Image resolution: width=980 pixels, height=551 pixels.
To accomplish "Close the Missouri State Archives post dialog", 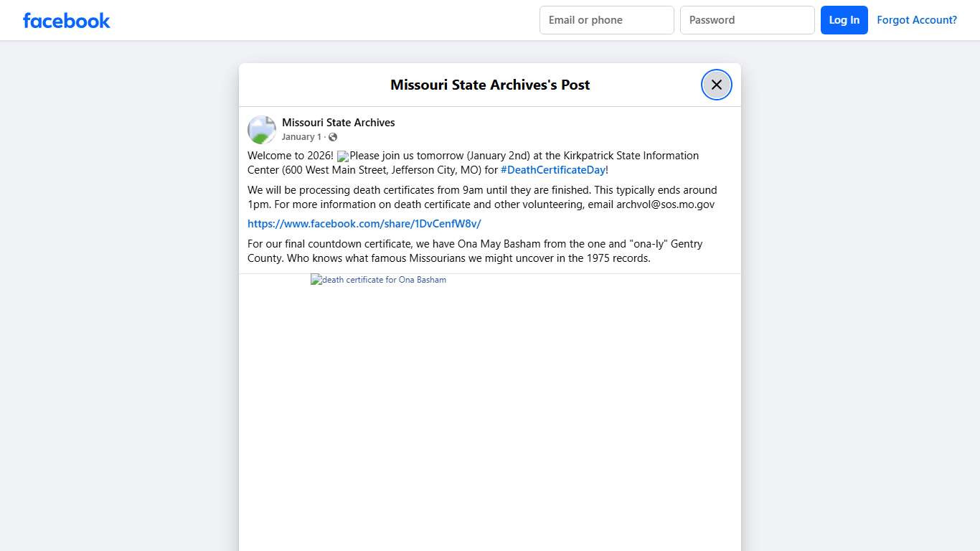I will pyautogui.click(x=716, y=85).
